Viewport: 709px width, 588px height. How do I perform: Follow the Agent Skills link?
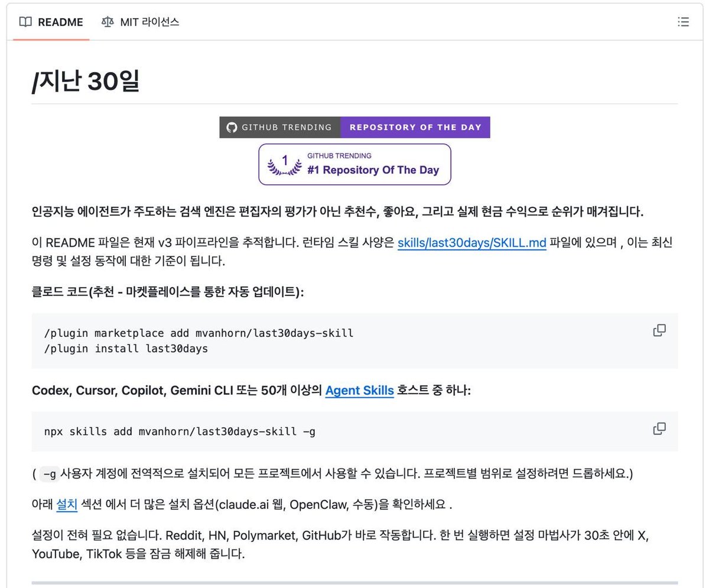(359, 390)
